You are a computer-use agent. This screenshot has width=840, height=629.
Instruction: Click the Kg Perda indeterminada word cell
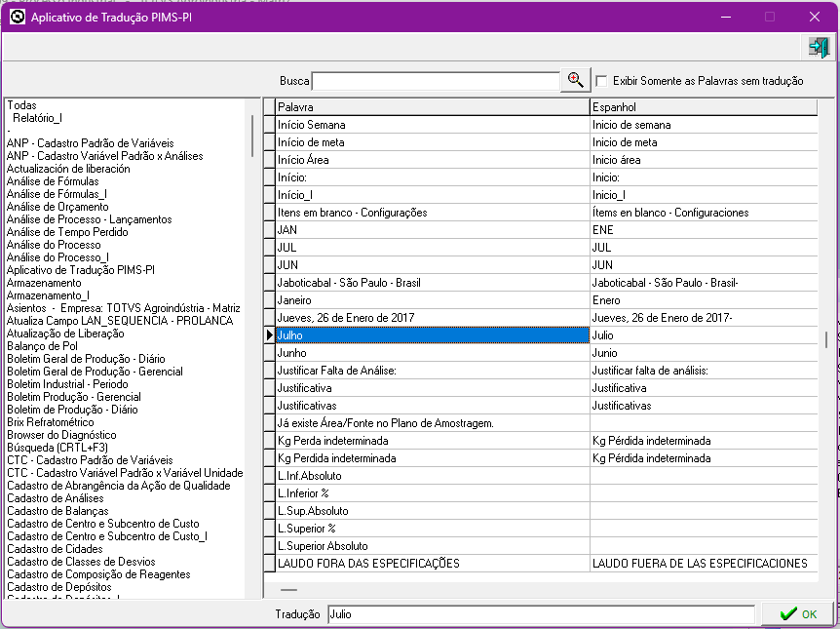click(433, 441)
